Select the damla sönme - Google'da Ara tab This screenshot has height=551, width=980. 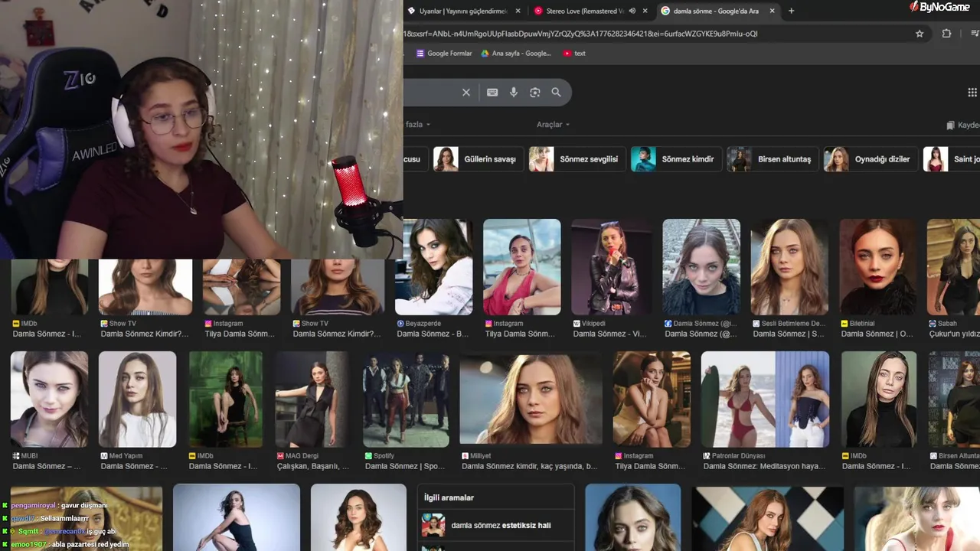point(716,11)
